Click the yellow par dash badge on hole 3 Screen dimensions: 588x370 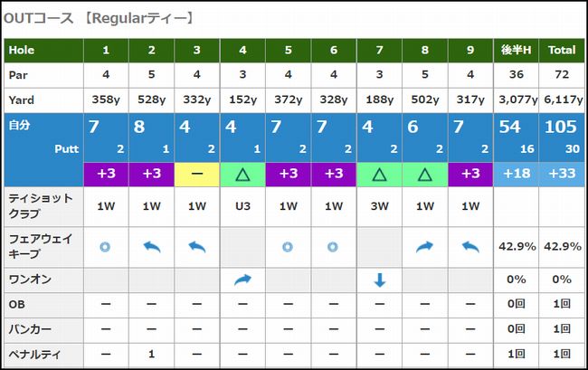(x=197, y=174)
